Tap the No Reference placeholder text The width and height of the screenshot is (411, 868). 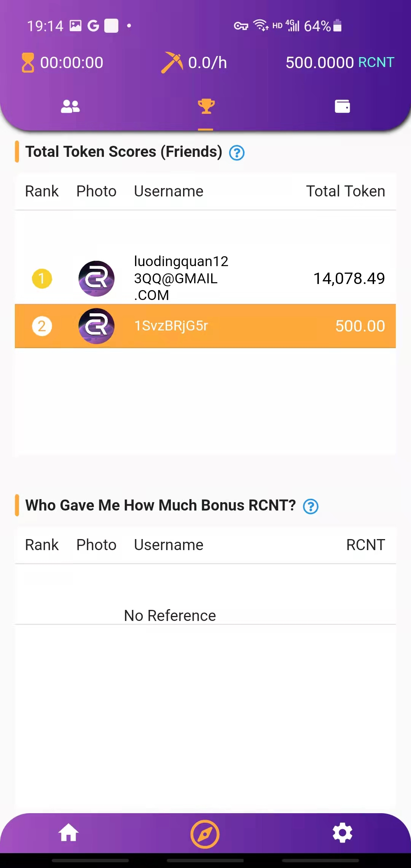click(x=170, y=616)
